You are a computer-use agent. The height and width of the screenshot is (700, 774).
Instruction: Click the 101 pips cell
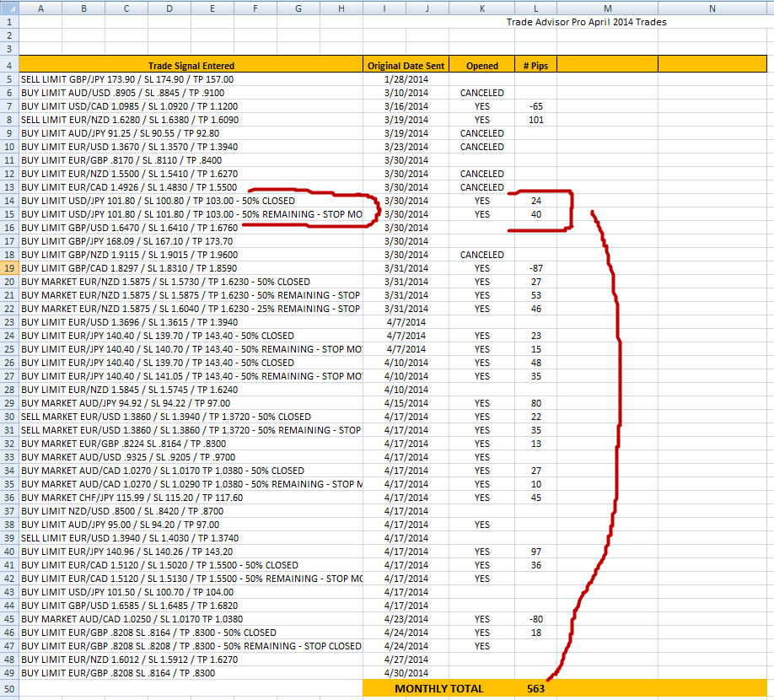click(535, 120)
